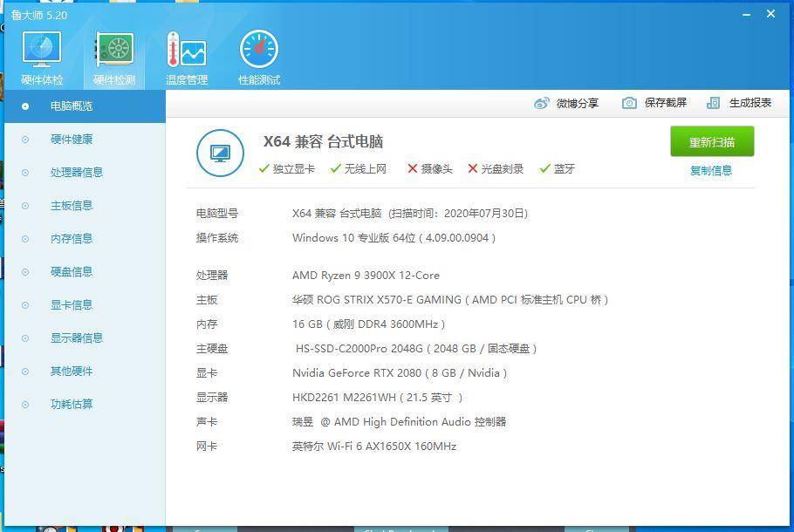The width and height of the screenshot is (794, 532).
Task: Click the report document icon for 生成报表
Action: point(713,103)
